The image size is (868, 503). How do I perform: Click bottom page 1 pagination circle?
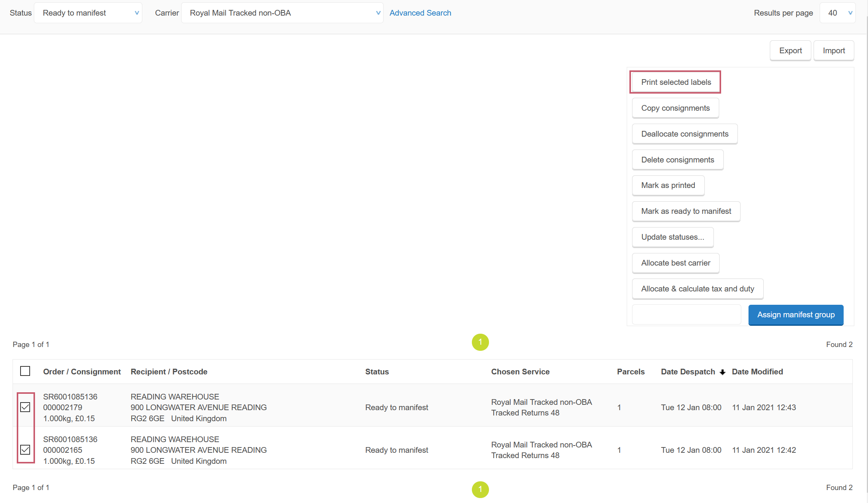pos(480,489)
